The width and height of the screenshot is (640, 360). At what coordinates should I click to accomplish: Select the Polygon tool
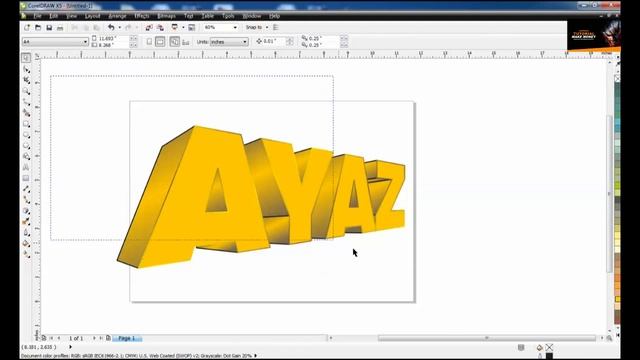coord(26,146)
